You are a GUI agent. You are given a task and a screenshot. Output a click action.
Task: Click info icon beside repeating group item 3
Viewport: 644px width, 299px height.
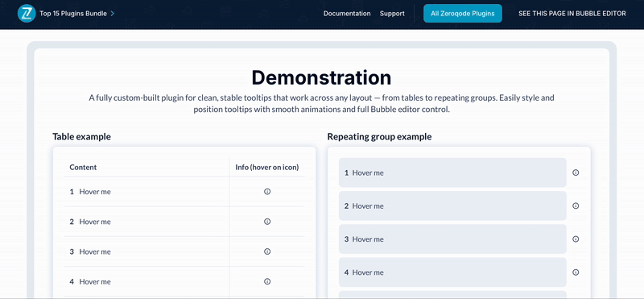(x=576, y=239)
